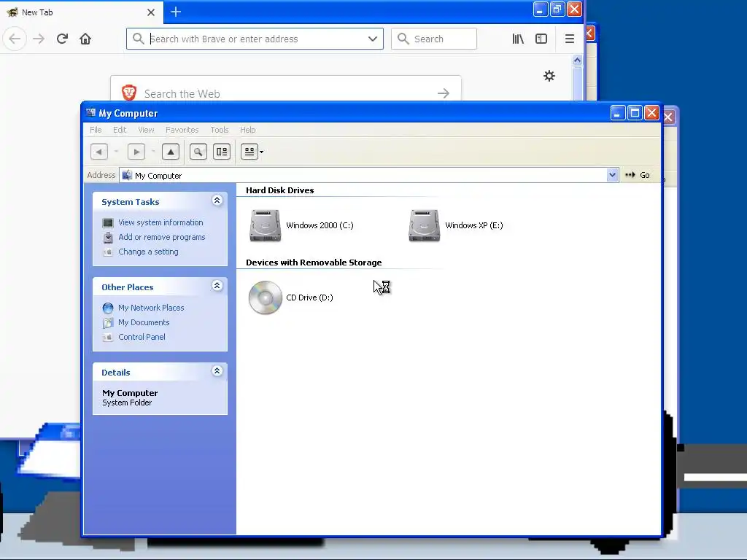Image resolution: width=747 pixels, height=560 pixels.
Task: Select the New Tab browser tab
Action: pos(81,12)
